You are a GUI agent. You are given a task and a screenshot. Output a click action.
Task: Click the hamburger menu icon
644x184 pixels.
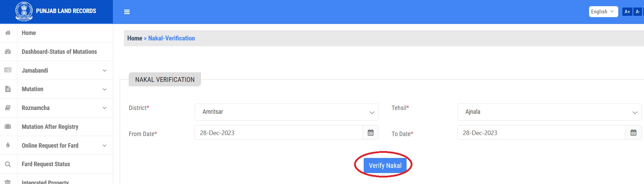tap(127, 12)
